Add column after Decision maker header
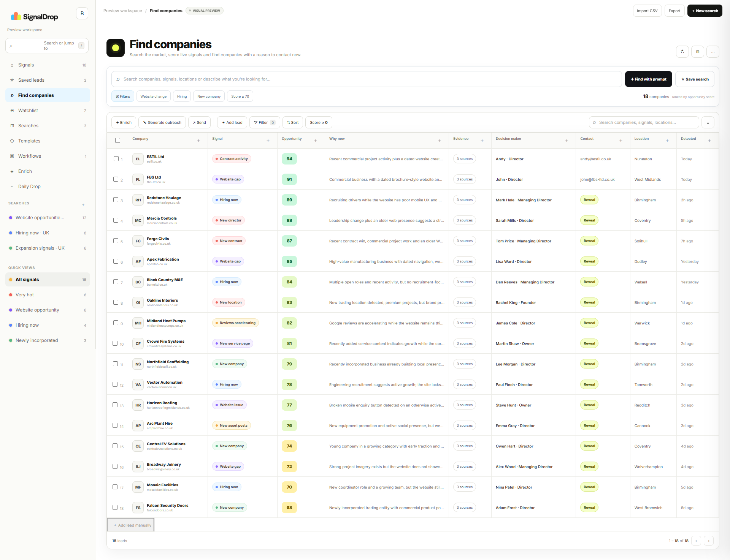Screen dimensions: 730x560 pyautogui.click(x=567, y=141)
